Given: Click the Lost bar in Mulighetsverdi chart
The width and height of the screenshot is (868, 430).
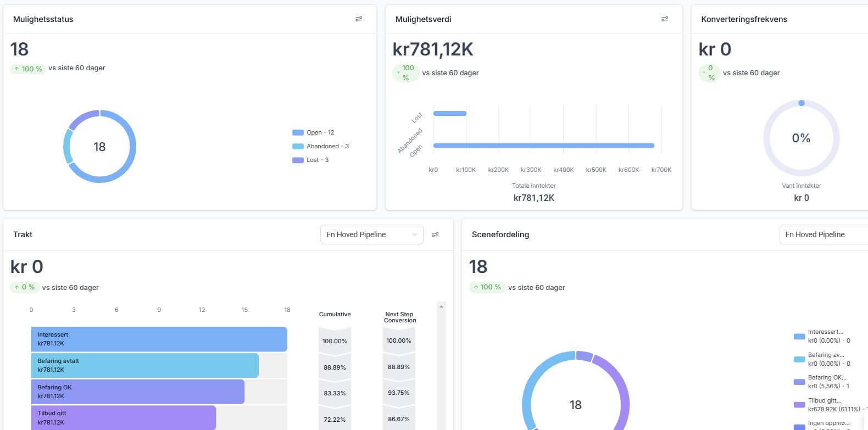Looking at the screenshot, I should coord(450,113).
